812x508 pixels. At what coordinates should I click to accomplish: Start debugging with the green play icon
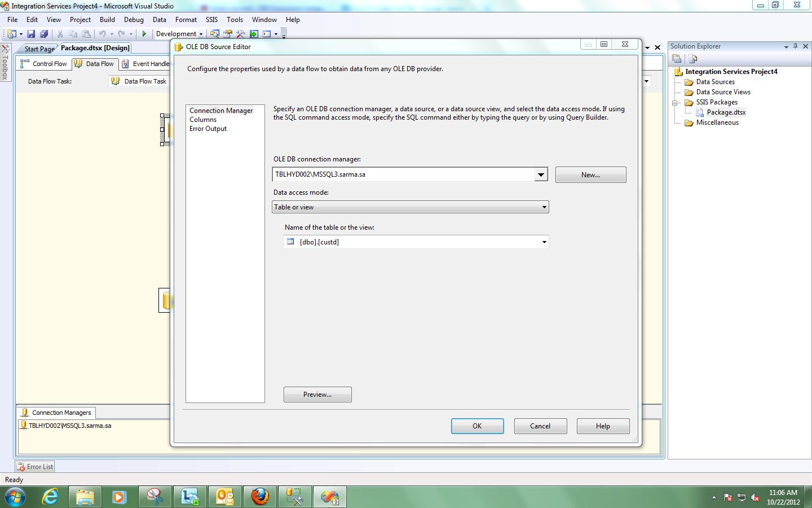pyautogui.click(x=144, y=34)
